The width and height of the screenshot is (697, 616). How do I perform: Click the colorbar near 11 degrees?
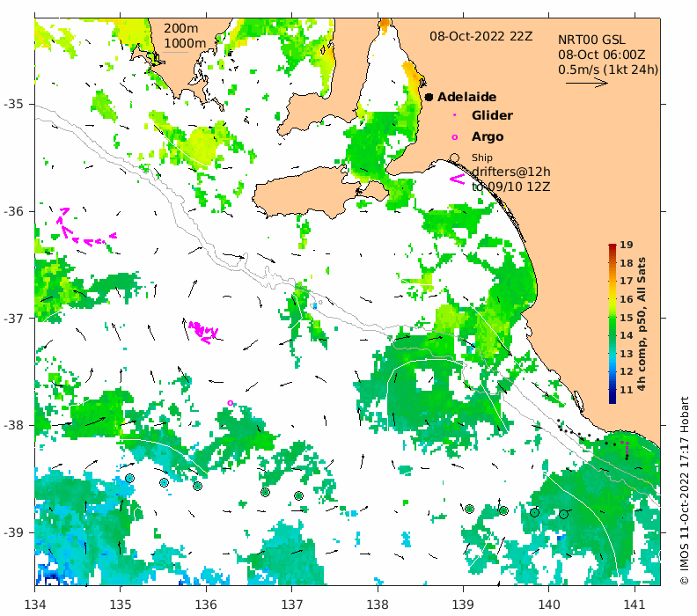click(613, 390)
